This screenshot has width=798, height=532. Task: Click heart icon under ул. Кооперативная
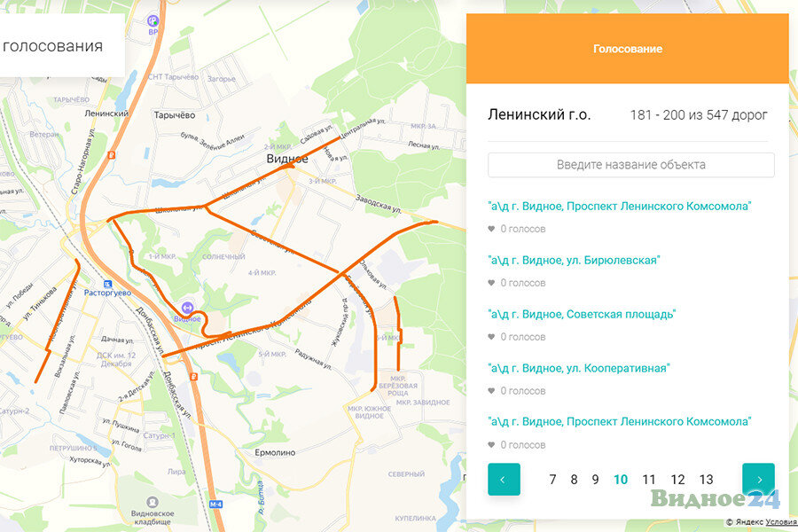point(491,390)
